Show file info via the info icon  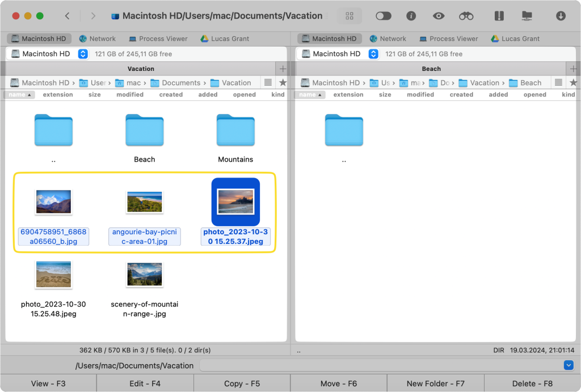[x=411, y=16]
